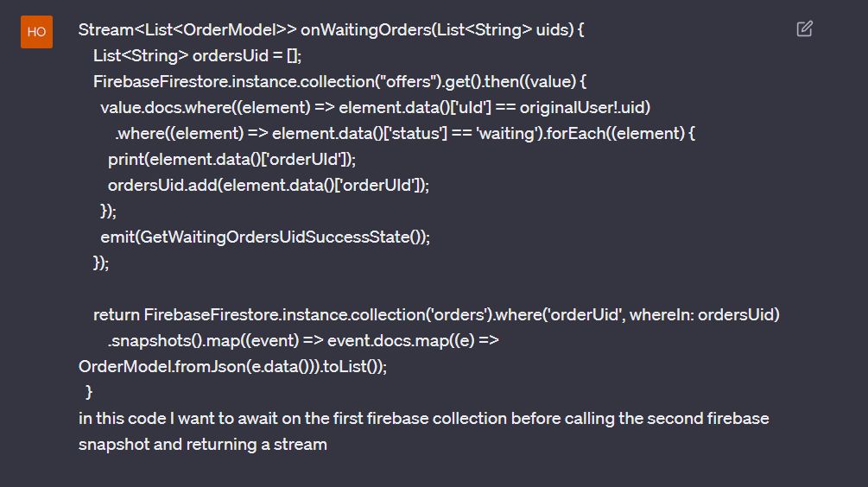
Task: Click the final closing brace of function
Action: point(89,392)
